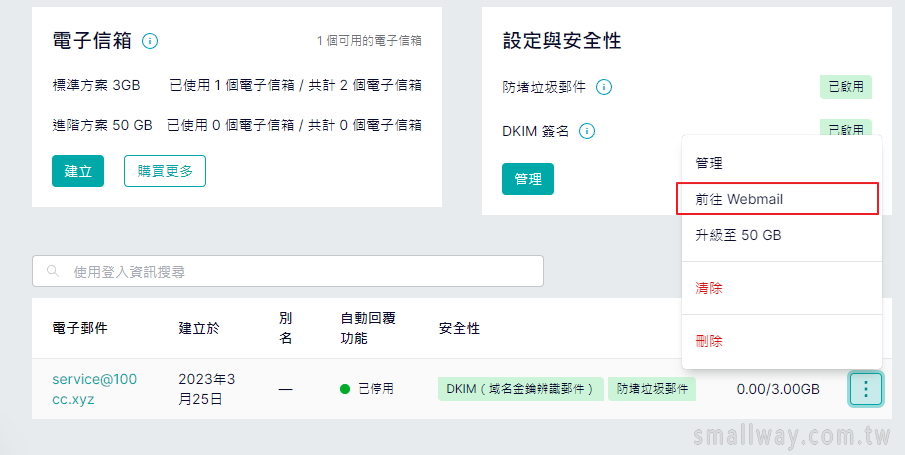The height and width of the screenshot is (455, 905).
Task: Click the 防堵垃圾郵件 tag in the table row
Action: tap(652, 389)
